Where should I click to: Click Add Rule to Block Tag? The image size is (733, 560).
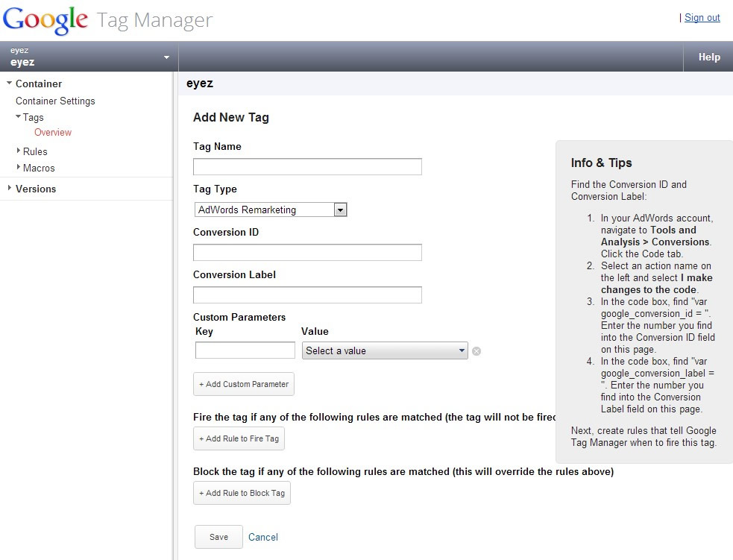(242, 493)
